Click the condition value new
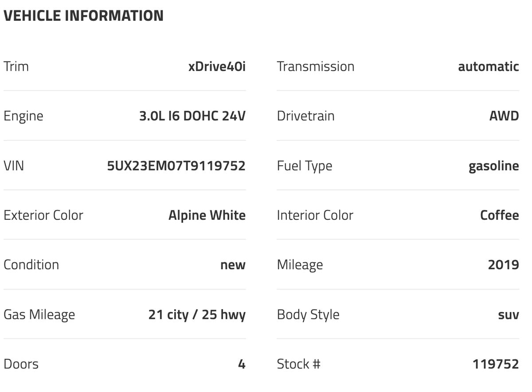 click(233, 265)
